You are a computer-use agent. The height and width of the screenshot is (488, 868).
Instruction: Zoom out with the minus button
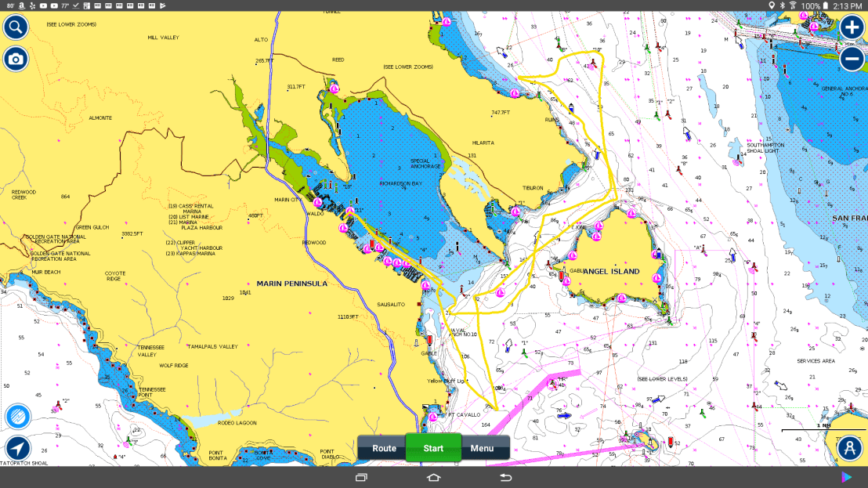852,59
